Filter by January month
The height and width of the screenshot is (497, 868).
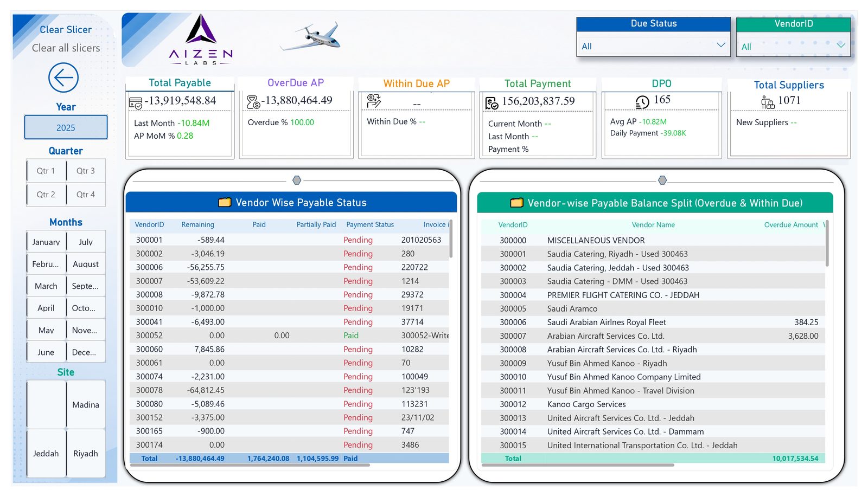pos(46,242)
